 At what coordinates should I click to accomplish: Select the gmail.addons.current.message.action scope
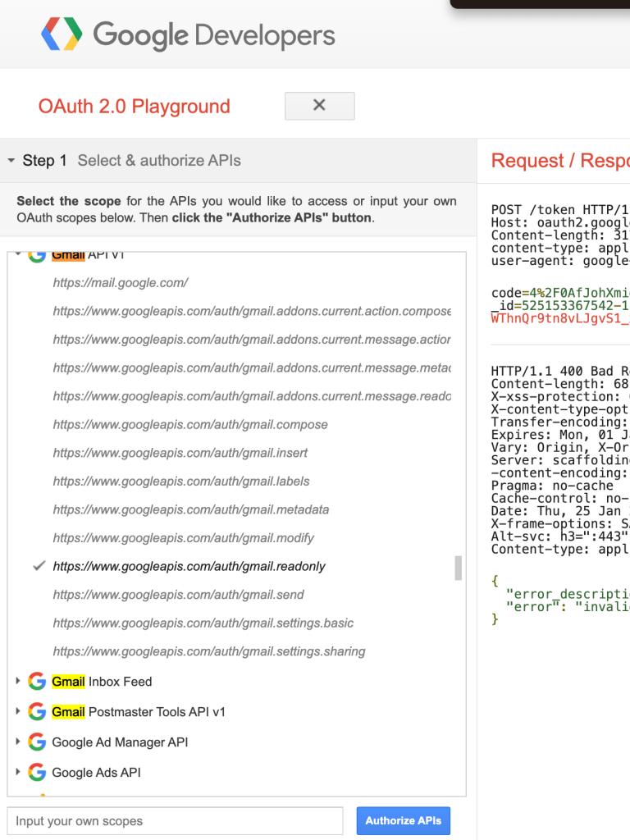[252, 340]
